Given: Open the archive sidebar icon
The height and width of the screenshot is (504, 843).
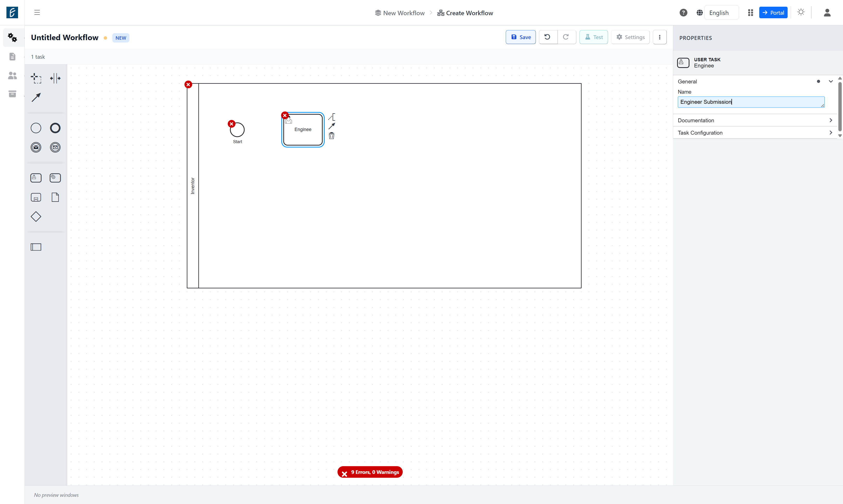Looking at the screenshot, I should [x=13, y=94].
